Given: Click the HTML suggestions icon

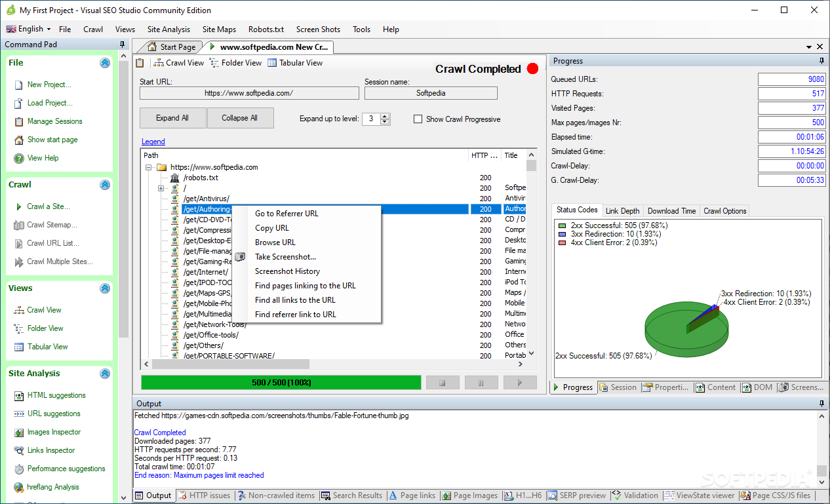Looking at the screenshot, I should click(18, 395).
